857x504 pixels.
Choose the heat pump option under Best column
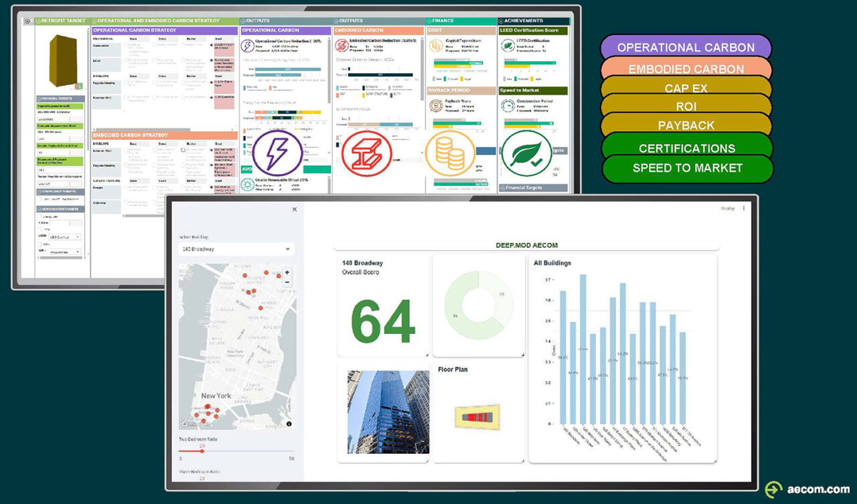211,60
